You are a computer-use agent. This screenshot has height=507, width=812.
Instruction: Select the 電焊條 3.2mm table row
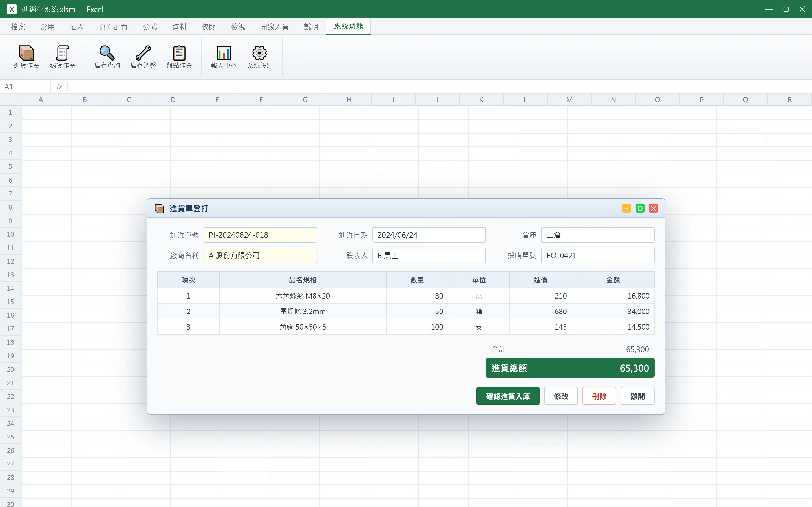tap(406, 311)
